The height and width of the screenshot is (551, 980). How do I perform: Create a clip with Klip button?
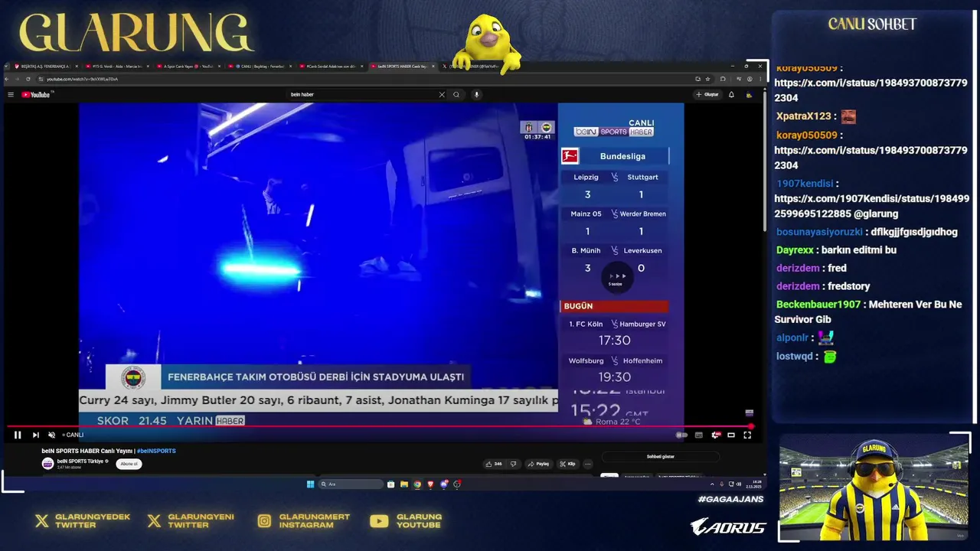(567, 464)
